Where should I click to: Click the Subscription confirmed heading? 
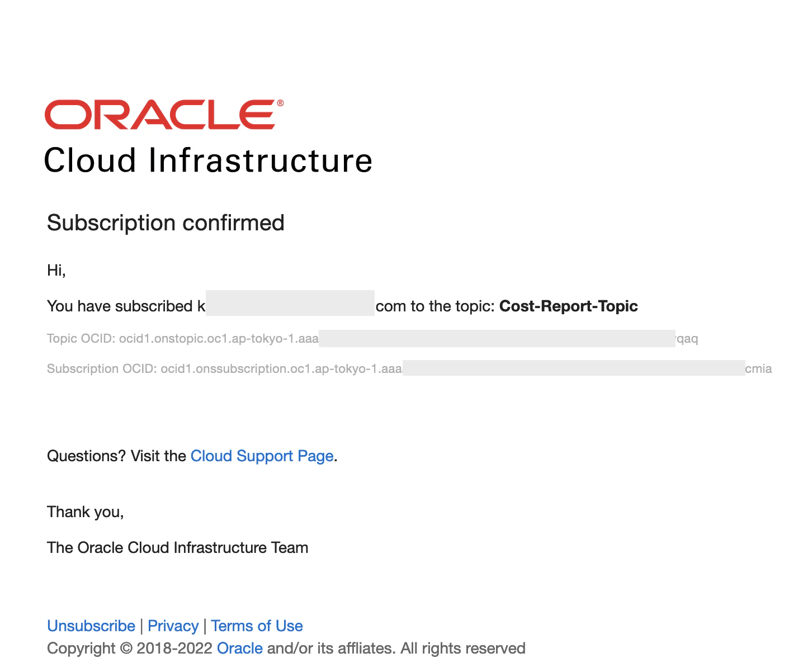tap(166, 223)
